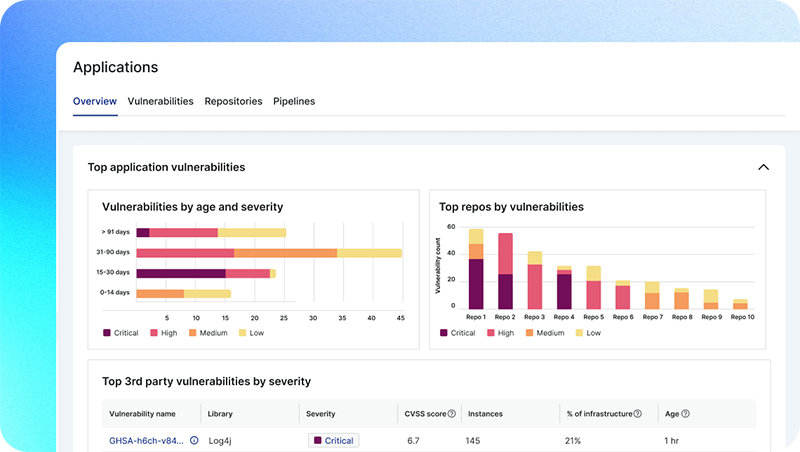Viewport: 800px width, 452px height.
Task: Sort by the Severity column header
Action: click(320, 414)
